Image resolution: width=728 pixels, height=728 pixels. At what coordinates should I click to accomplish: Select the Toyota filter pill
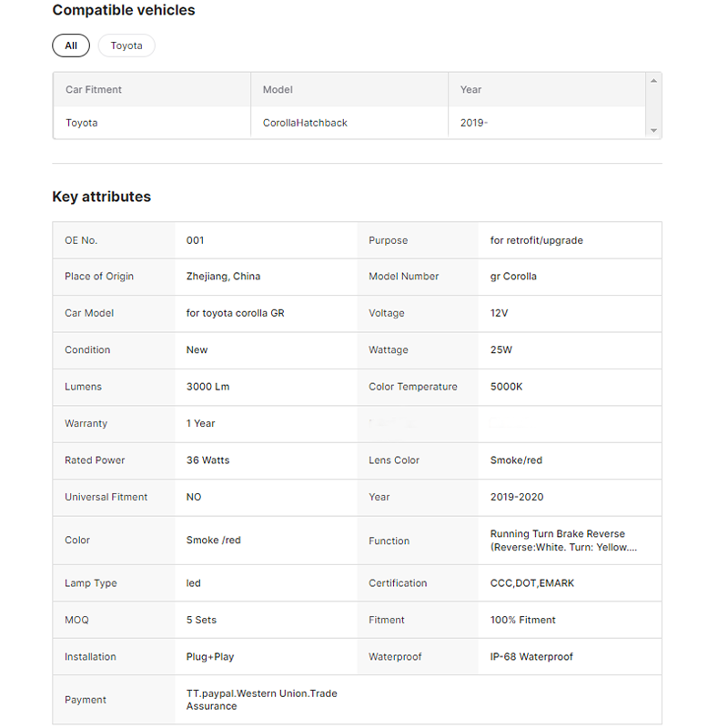pyautogui.click(x=126, y=45)
